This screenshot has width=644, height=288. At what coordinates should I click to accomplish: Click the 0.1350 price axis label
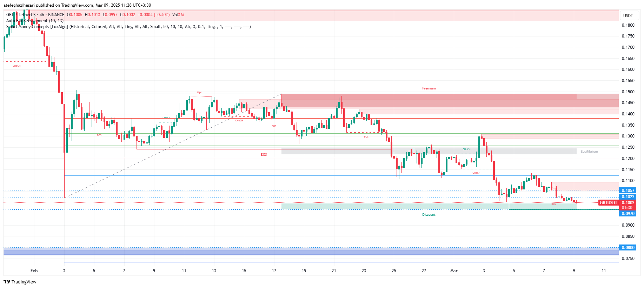click(x=628, y=125)
